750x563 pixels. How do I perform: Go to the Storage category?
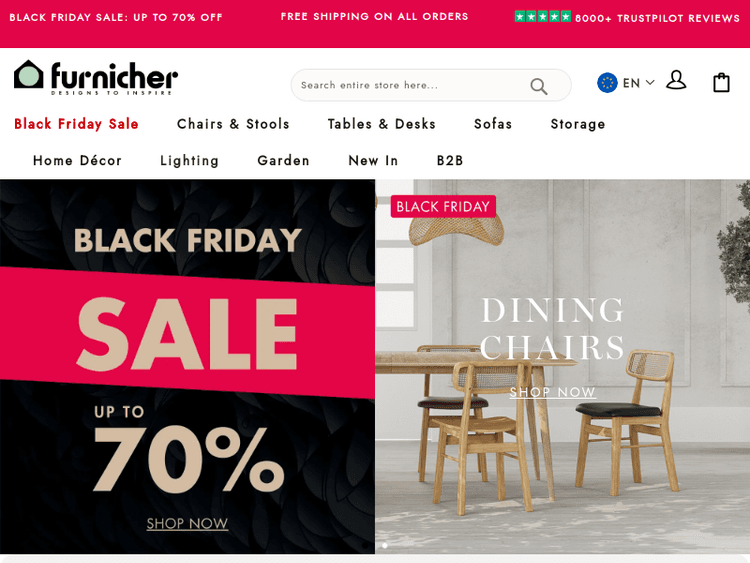578,124
